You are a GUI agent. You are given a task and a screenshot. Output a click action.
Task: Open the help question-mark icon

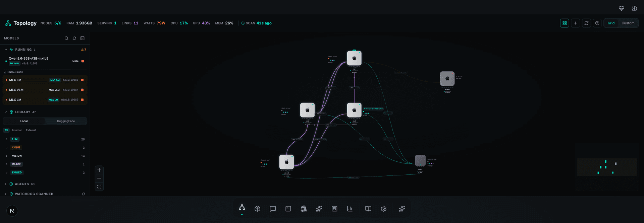[597, 23]
